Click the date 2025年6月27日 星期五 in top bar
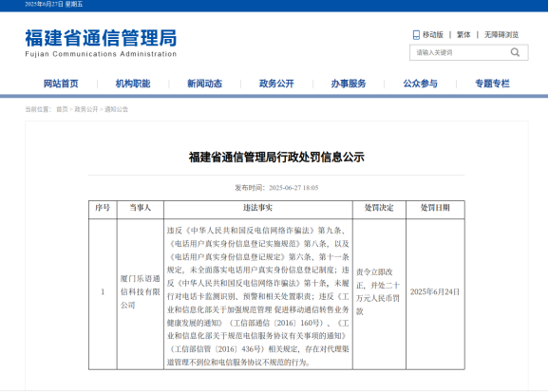The width and height of the screenshot is (549, 392). tap(54, 4)
